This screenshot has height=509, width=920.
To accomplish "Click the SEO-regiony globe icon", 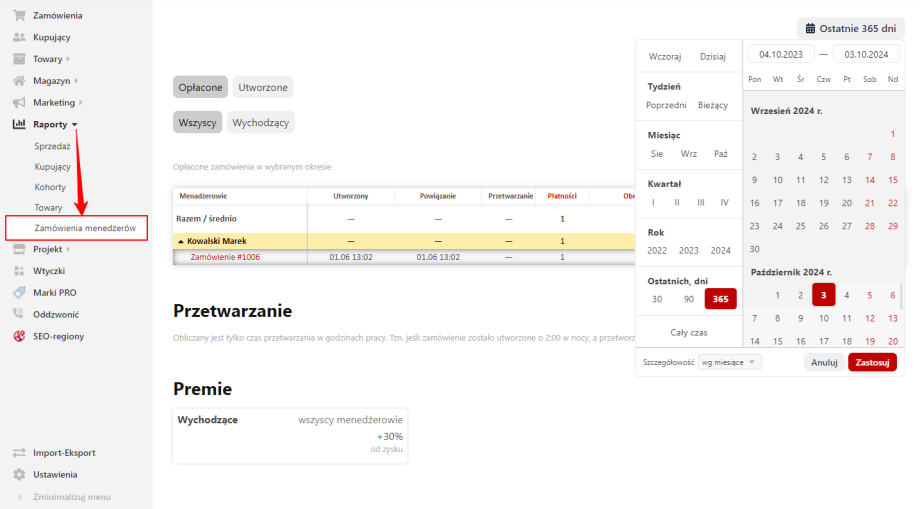I will (19, 336).
